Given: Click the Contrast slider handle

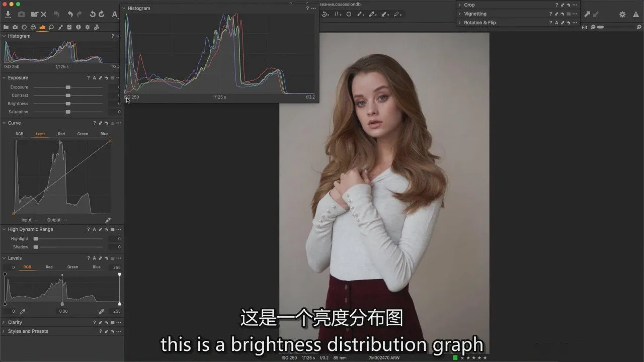Looking at the screenshot, I should point(68,96).
